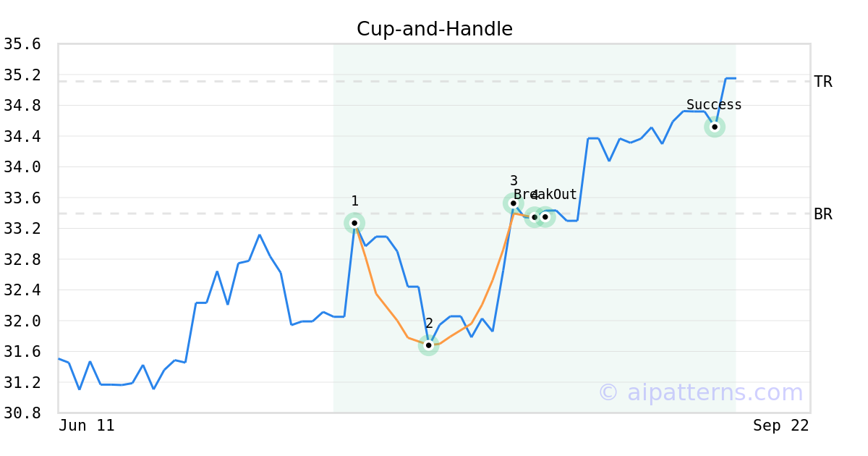Click the Success annotation text
Screen dimensions: 868x456
tap(714, 105)
